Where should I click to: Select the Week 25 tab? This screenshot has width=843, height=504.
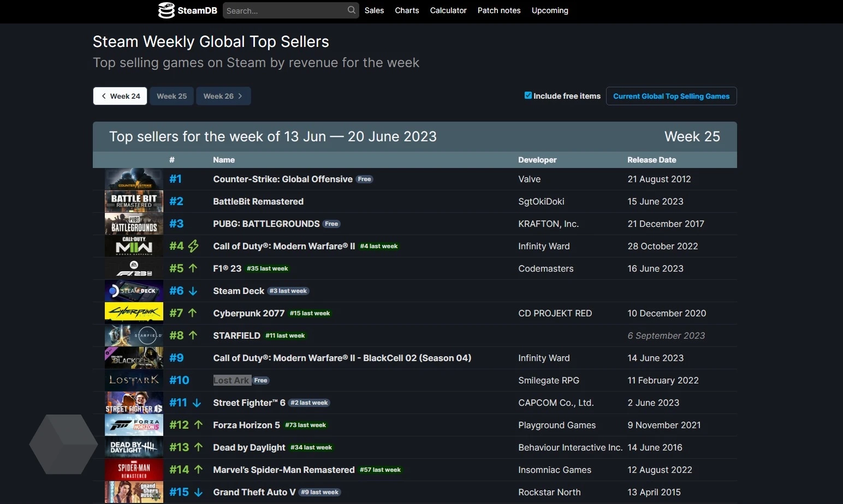[x=172, y=96]
